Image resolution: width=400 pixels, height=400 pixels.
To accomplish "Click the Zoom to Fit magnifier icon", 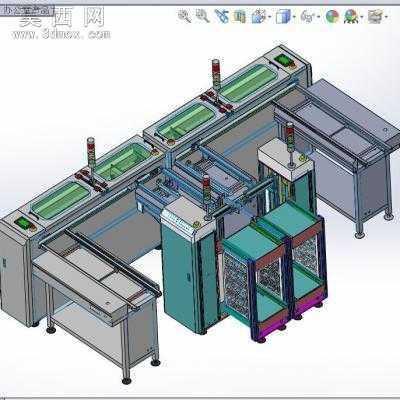I will point(184,16).
